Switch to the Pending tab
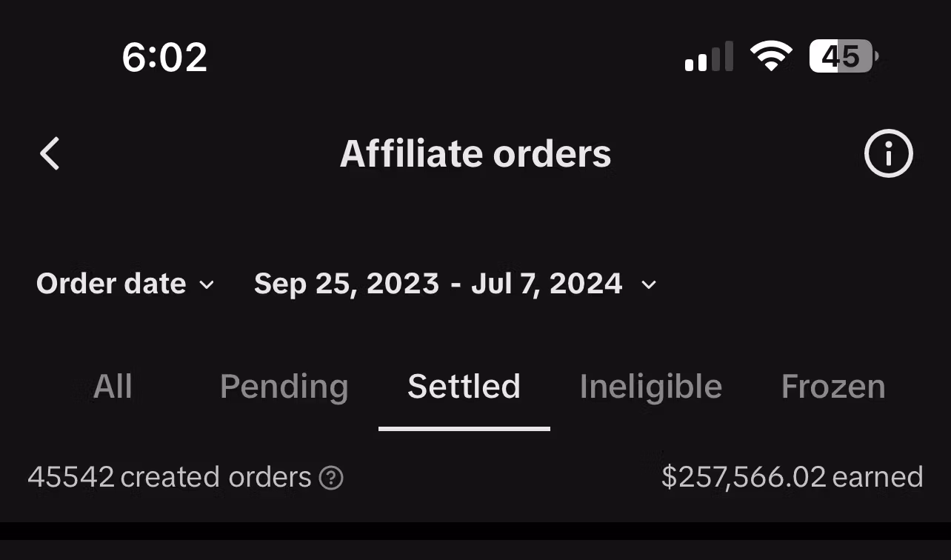 tap(284, 387)
